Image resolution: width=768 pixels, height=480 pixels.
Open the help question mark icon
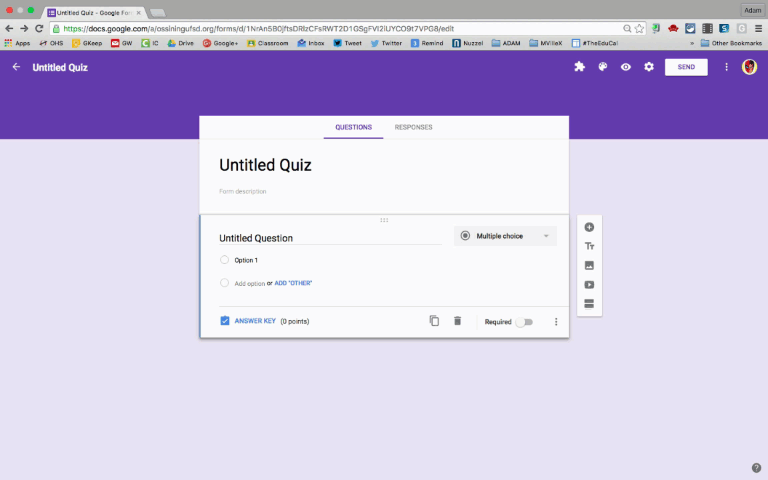click(756, 468)
